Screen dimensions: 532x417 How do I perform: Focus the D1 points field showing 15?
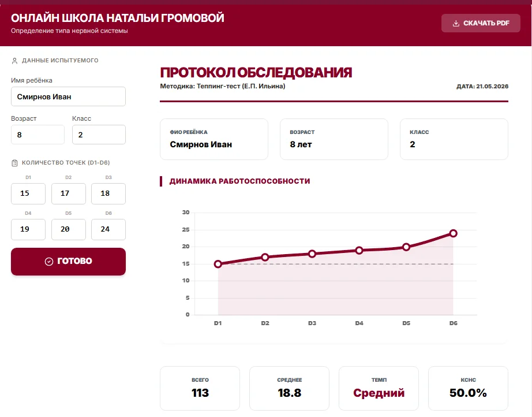tap(28, 193)
